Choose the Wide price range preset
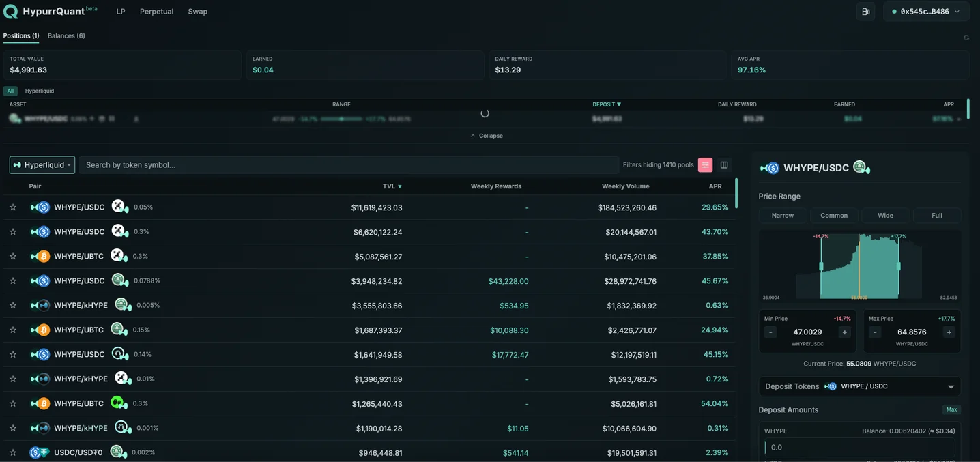Viewport: 980px width, 462px height. tap(885, 216)
